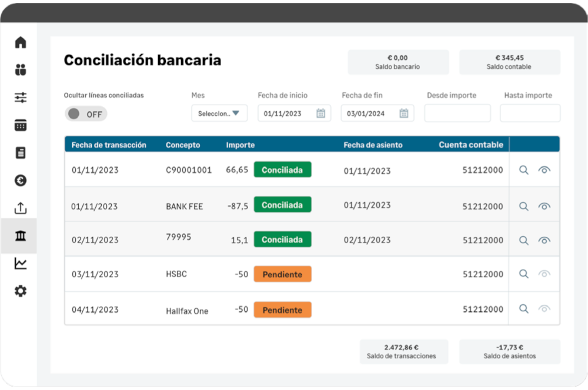Toggle Ocultar líneas conciliadas switch
The height and width of the screenshot is (390, 588).
[86, 114]
